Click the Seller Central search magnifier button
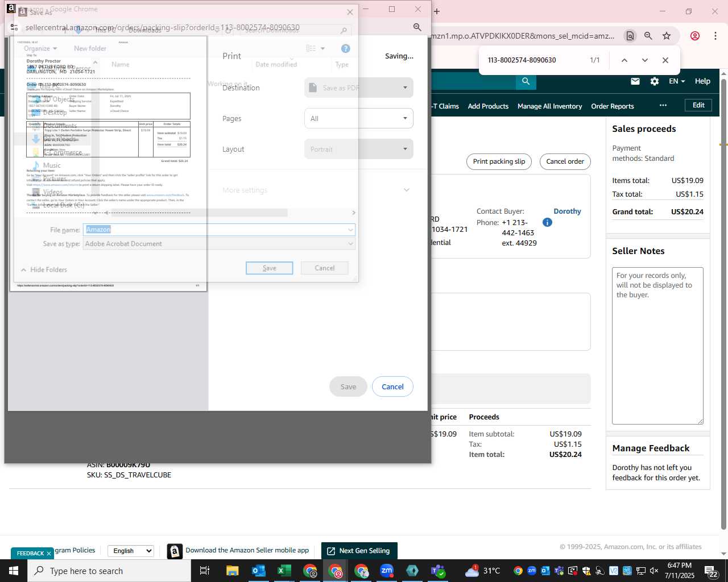Viewport: 728px width, 582px height. [526, 81]
